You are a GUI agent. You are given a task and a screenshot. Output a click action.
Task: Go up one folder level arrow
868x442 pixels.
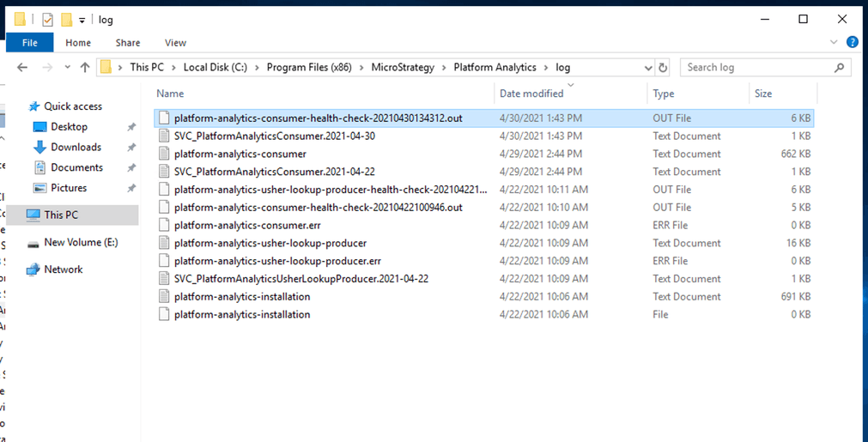pos(85,68)
